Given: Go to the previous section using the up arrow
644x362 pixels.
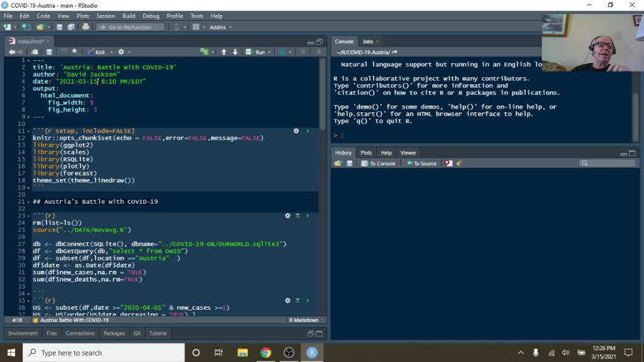Looking at the screenshot, I should [223, 52].
